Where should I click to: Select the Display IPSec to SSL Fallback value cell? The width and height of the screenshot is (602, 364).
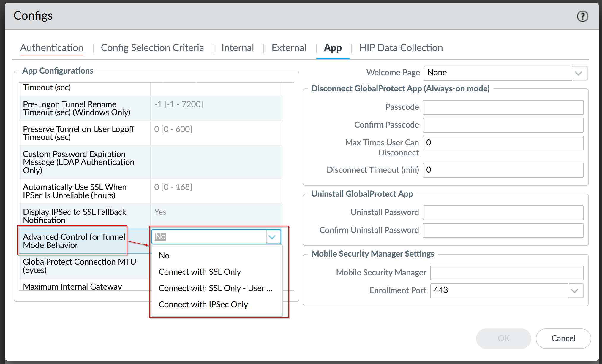pyautogui.click(x=216, y=216)
